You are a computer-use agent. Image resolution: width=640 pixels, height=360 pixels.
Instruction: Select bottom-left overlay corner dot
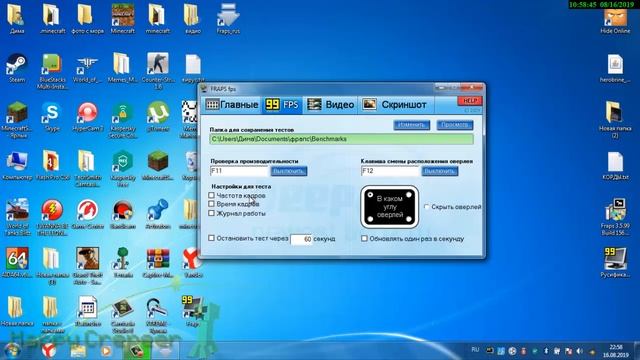pyautogui.click(x=370, y=220)
